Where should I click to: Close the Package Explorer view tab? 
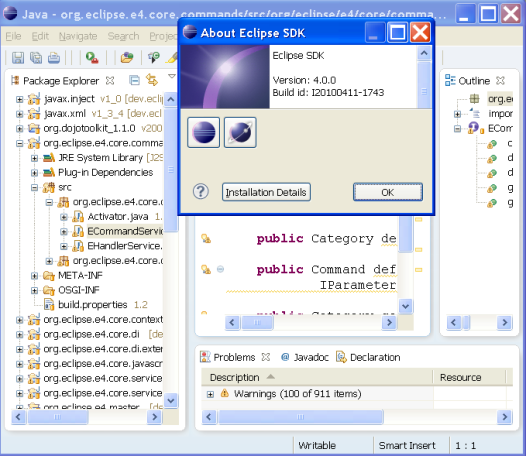point(110,81)
